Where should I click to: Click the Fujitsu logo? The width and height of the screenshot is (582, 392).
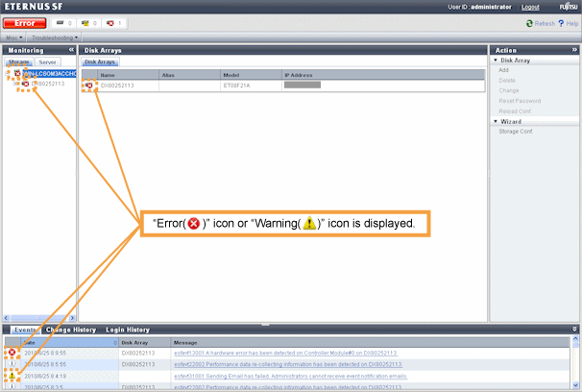[569, 7]
